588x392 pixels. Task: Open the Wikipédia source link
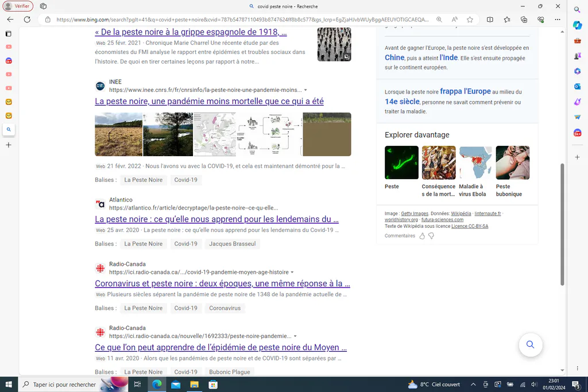pos(461,214)
